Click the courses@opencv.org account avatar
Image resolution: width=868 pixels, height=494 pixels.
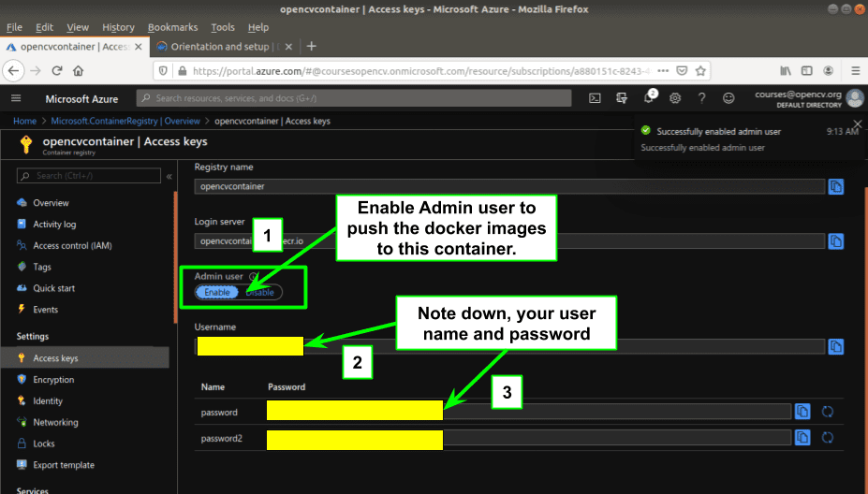855,98
